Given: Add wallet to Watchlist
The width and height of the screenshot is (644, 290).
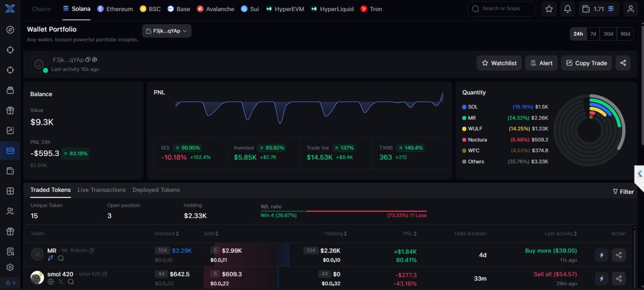Looking at the screenshot, I should tap(499, 63).
